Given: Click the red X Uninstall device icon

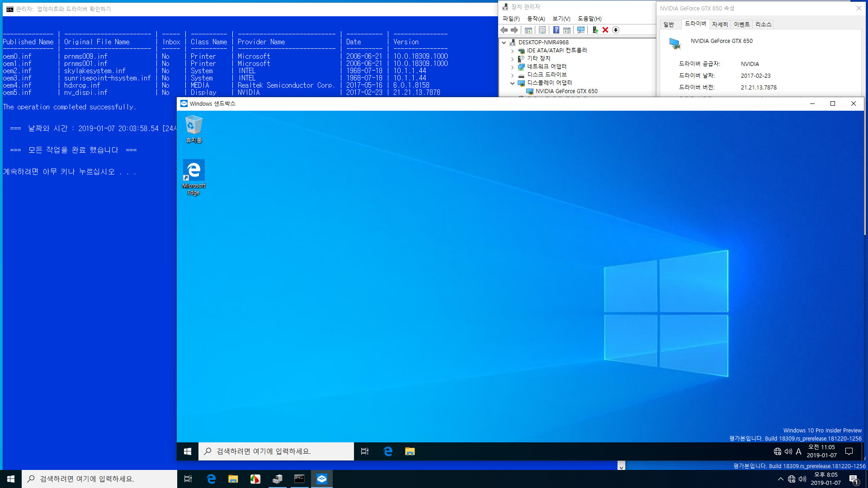Looking at the screenshot, I should [605, 30].
